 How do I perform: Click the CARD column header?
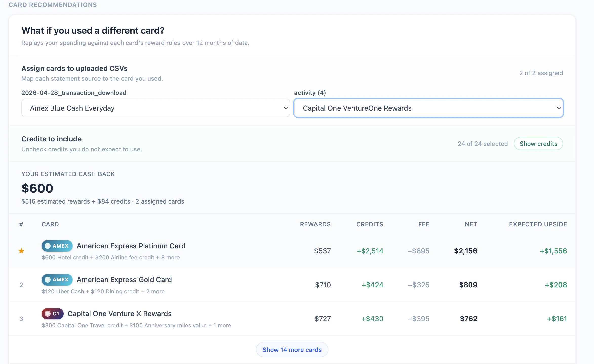50,224
